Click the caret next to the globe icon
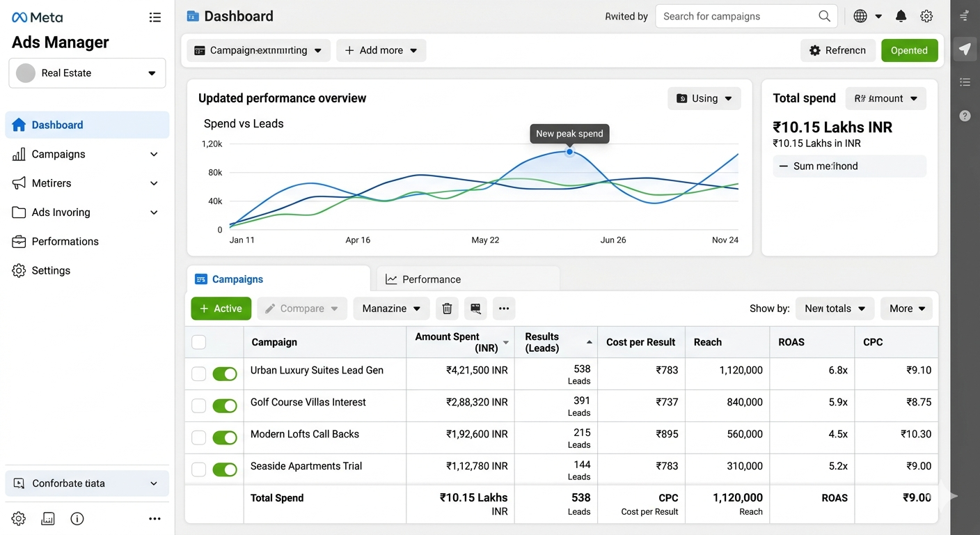This screenshot has width=980, height=535. (878, 16)
